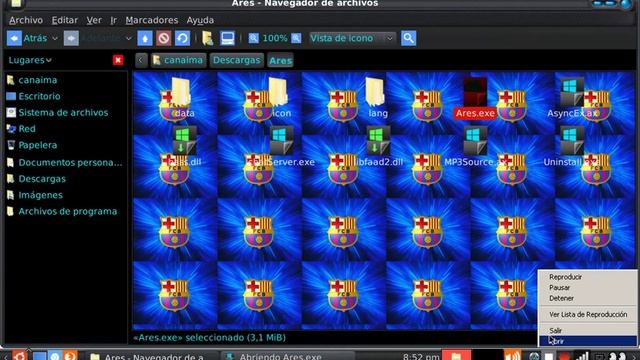
Task: Open Documentos persona... in the sidebar
Action: (x=65, y=162)
